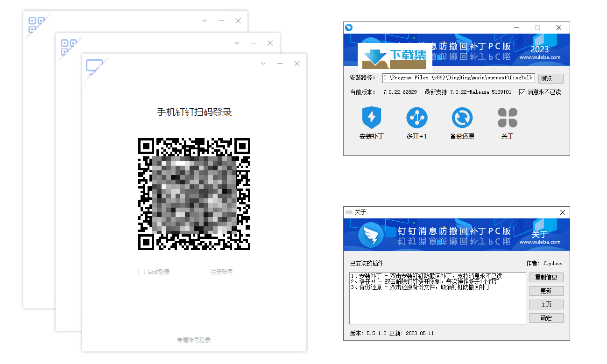Click the 安装路径 input field
The height and width of the screenshot is (364, 607).
(x=459, y=78)
